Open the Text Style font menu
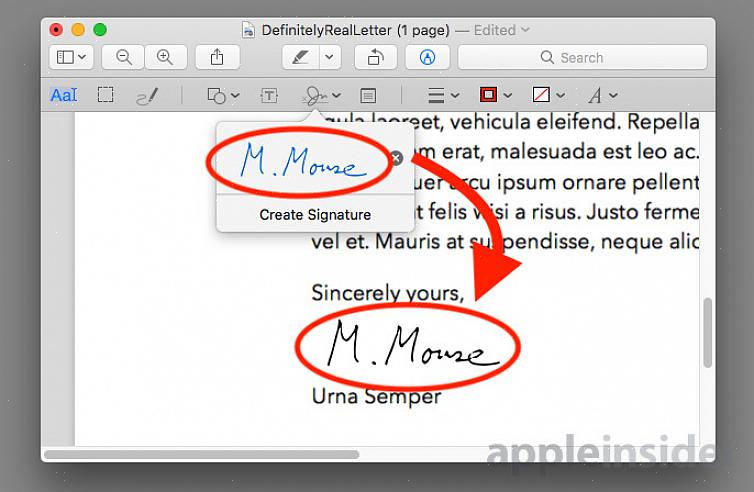Image resolution: width=754 pixels, height=492 pixels. tap(603, 95)
